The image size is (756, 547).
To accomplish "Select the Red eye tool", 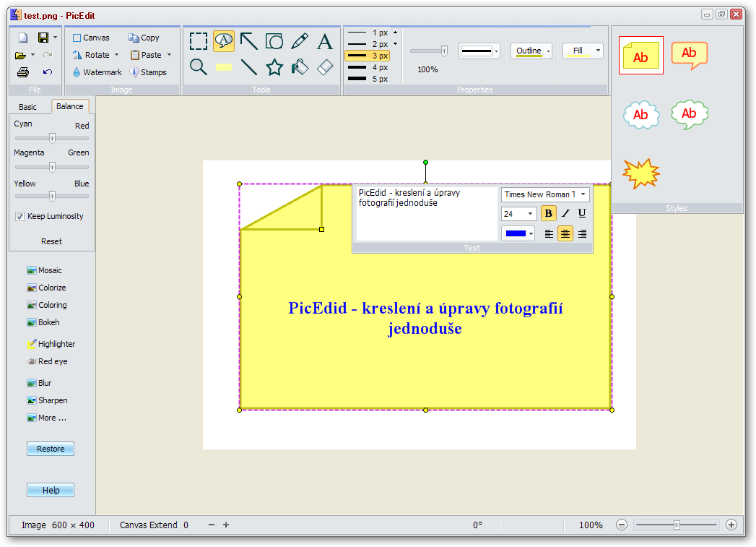I will point(47,362).
